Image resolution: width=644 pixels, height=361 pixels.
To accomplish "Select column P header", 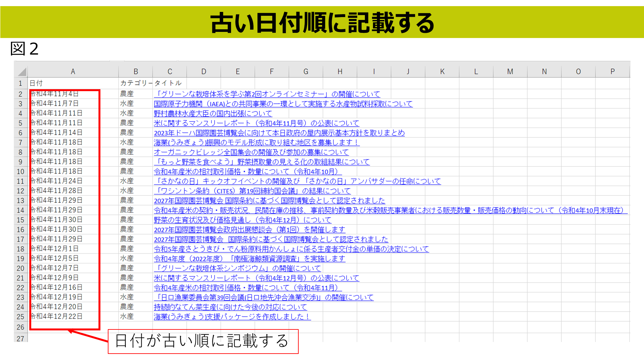I will (x=612, y=71).
